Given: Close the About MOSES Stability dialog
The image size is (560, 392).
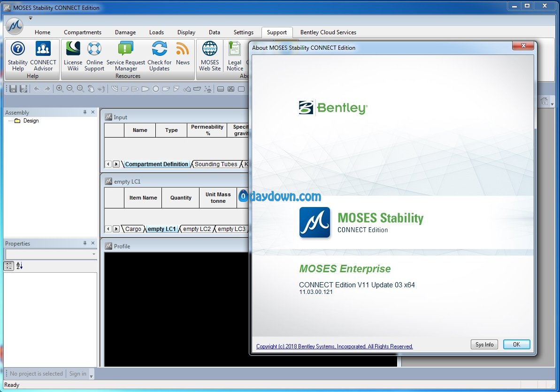Looking at the screenshot, I should [523, 46].
